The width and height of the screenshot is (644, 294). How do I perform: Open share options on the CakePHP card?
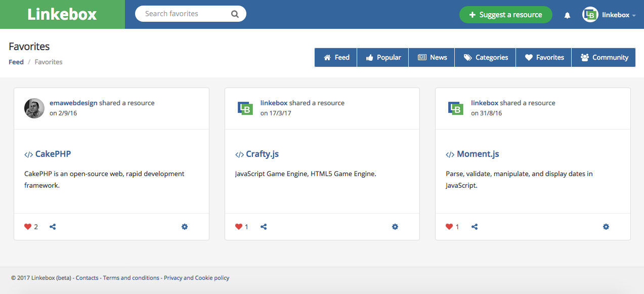click(x=53, y=227)
